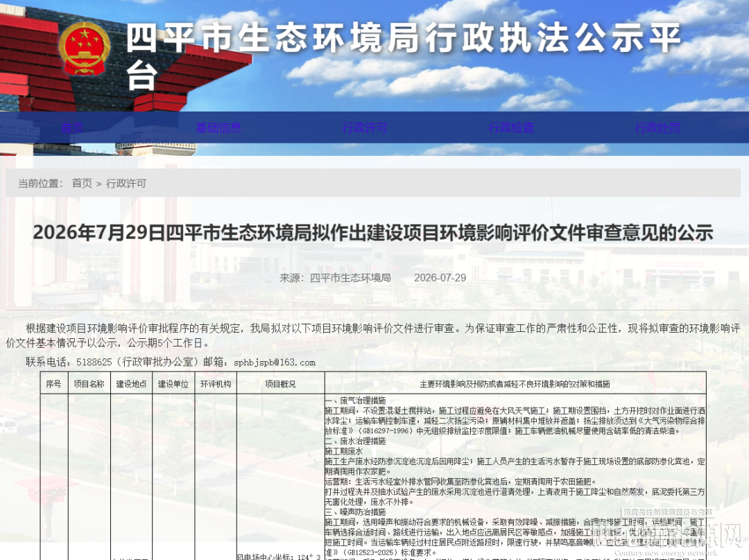
Task: Click the paragraph starting 根据建设项目环境影响评价
Action: 373,335
